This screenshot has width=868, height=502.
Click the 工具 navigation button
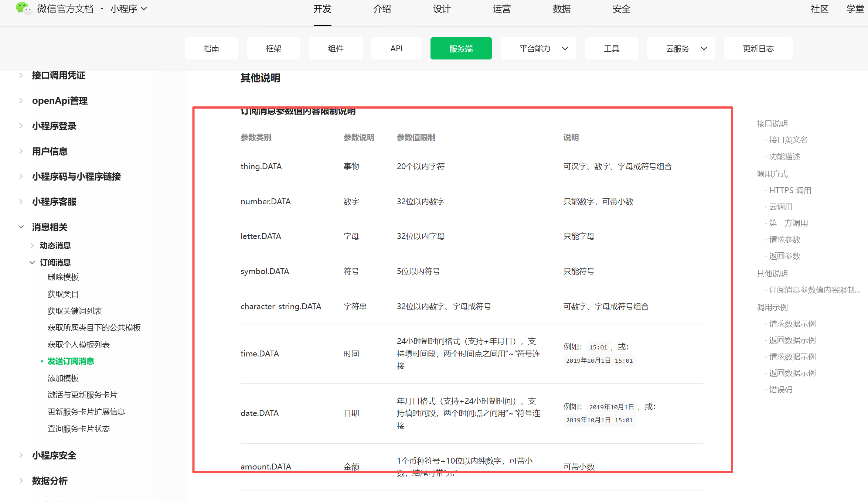click(x=611, y=48)
